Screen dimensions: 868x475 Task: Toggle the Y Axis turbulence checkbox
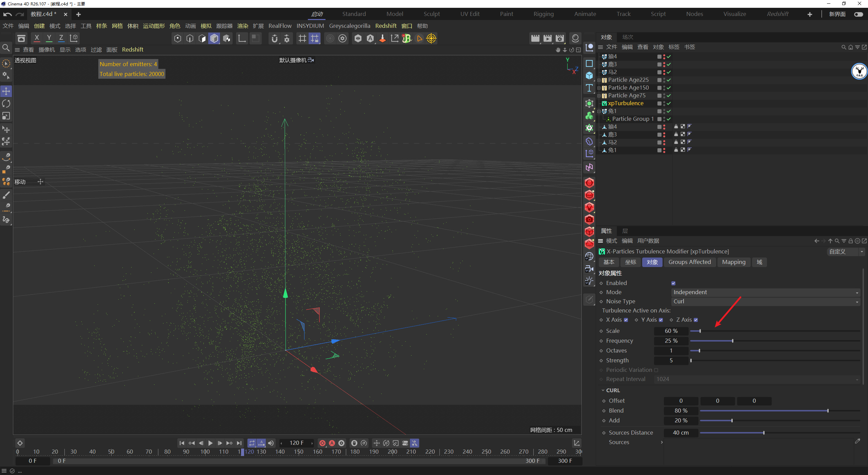click(x=661, y=320)
